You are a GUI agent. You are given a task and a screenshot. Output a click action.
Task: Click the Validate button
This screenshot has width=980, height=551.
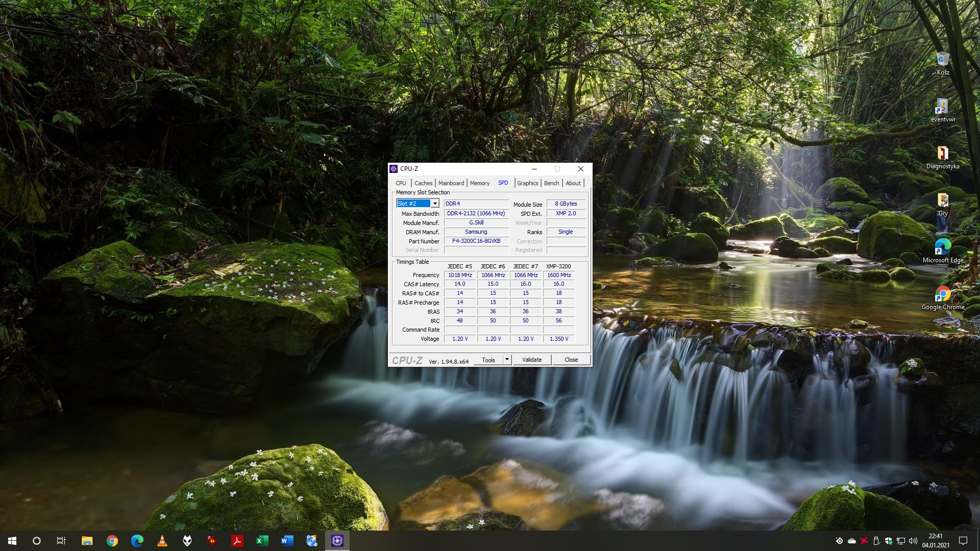(x=532, y=360)
